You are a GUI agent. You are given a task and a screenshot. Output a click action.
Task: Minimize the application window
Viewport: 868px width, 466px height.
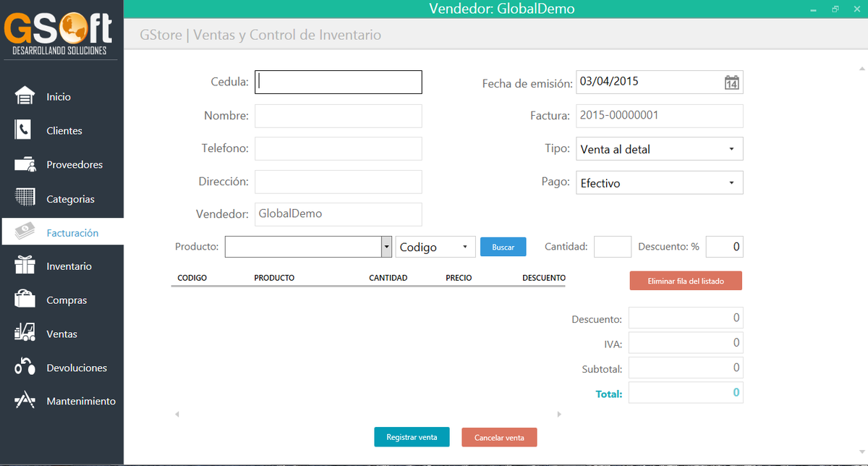pos(814,9)
